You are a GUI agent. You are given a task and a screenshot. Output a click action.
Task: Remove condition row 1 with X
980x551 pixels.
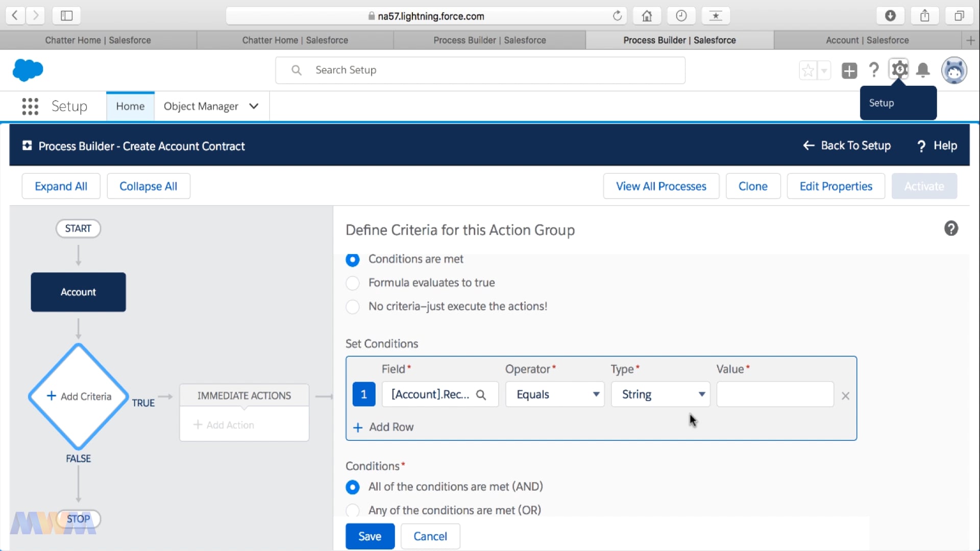point(845,395)
